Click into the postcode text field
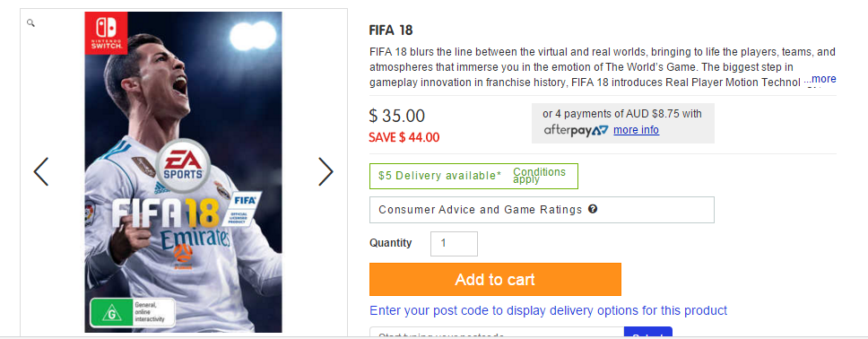 (497, 333)
